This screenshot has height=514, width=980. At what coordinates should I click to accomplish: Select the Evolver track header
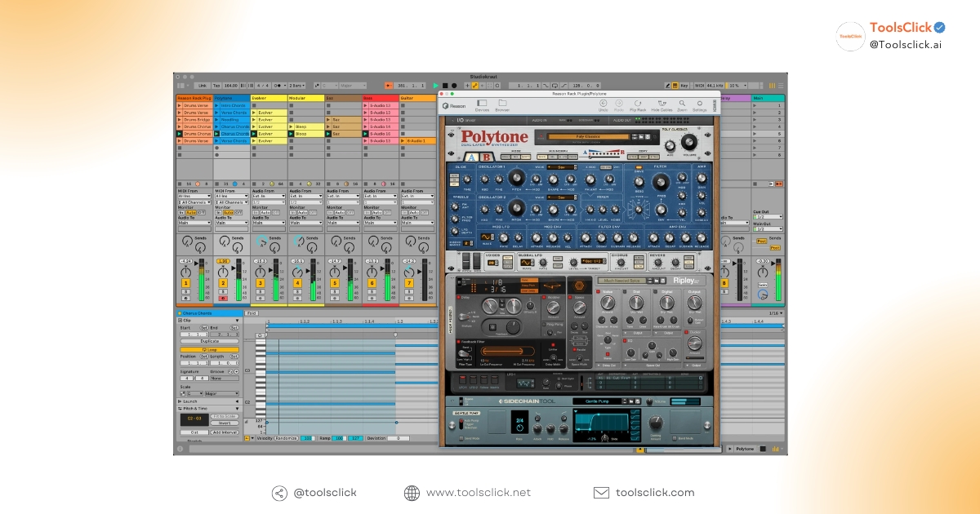269,98
